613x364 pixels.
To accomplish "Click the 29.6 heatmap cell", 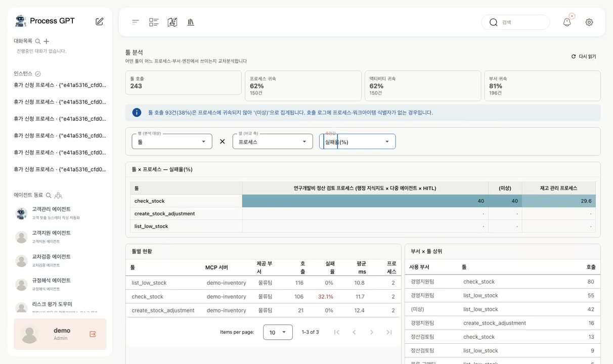I will 559,201.
